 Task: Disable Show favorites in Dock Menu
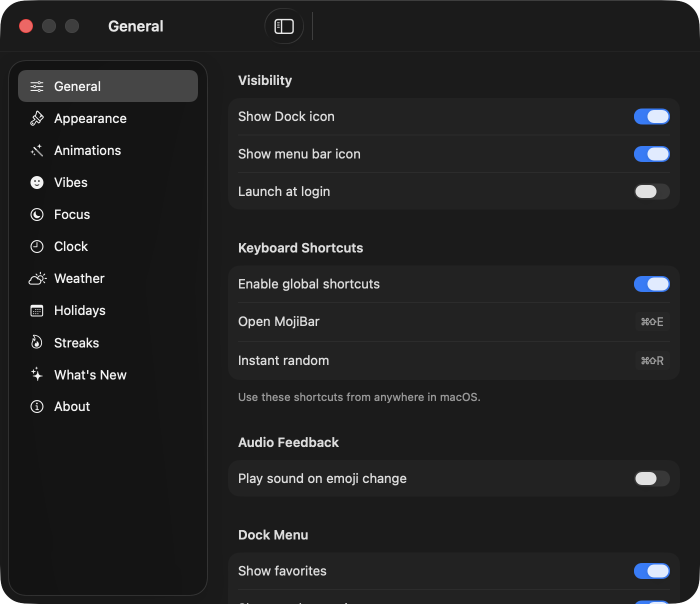point(651,570)
